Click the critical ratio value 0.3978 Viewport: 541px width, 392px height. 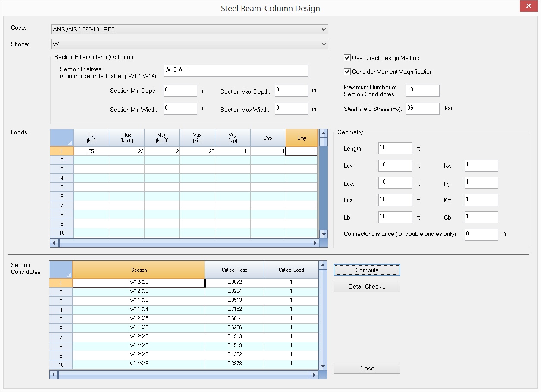coord(235,364)
